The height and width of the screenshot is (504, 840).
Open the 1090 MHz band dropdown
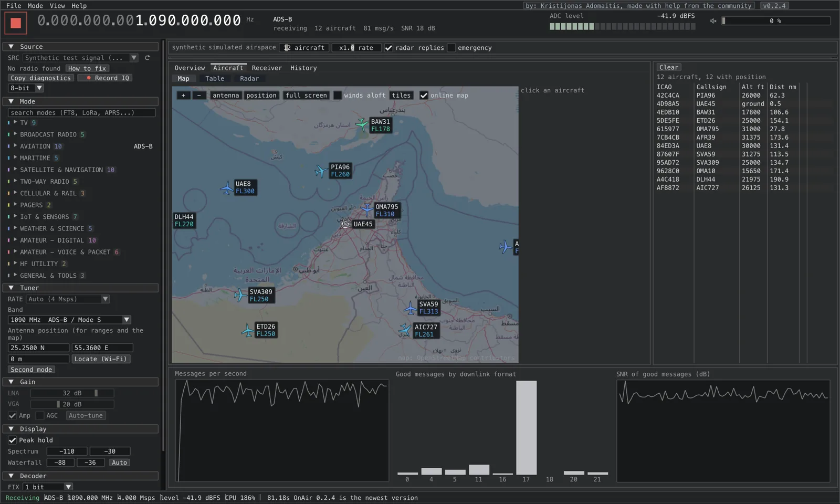click(69, 319)
